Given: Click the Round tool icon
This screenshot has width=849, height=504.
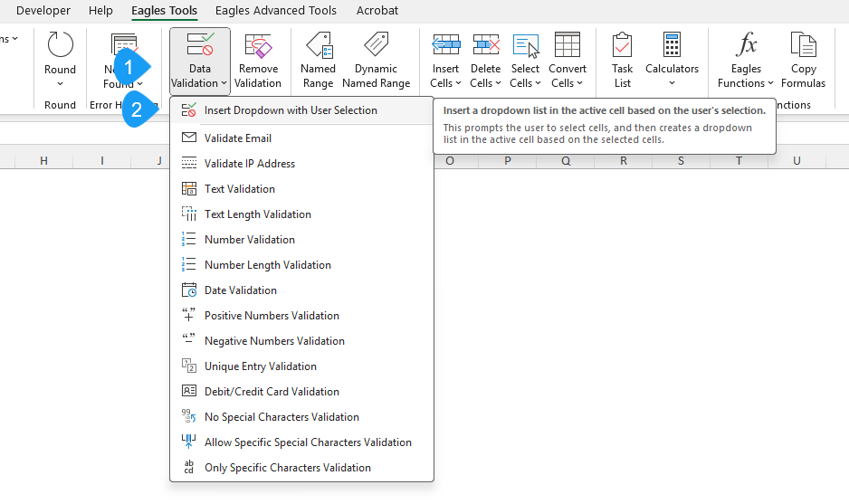Looking at the screenshot, I should [x=60, y=44].
